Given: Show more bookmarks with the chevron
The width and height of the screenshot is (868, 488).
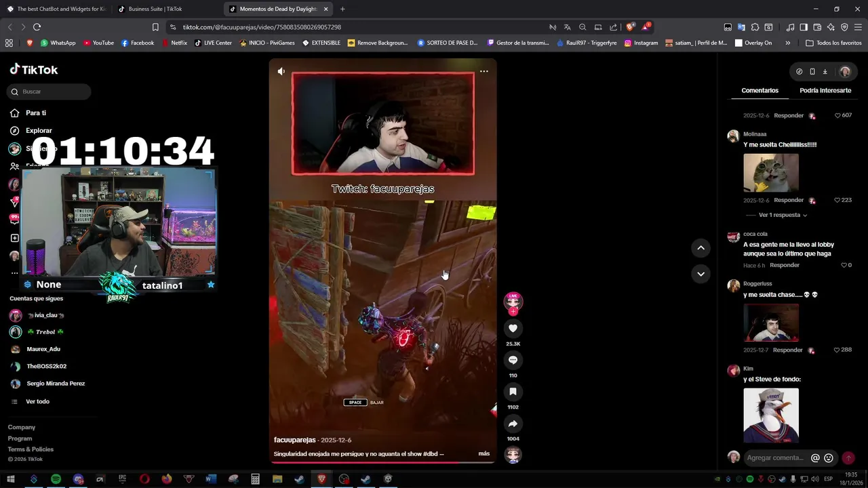Looking at the screenshot, I should tap(787, 43).
